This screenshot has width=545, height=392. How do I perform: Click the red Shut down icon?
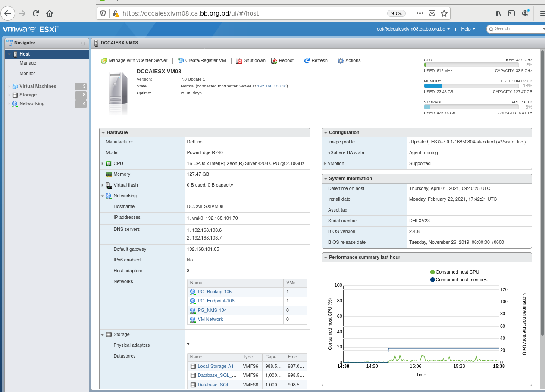pos(239,61)
